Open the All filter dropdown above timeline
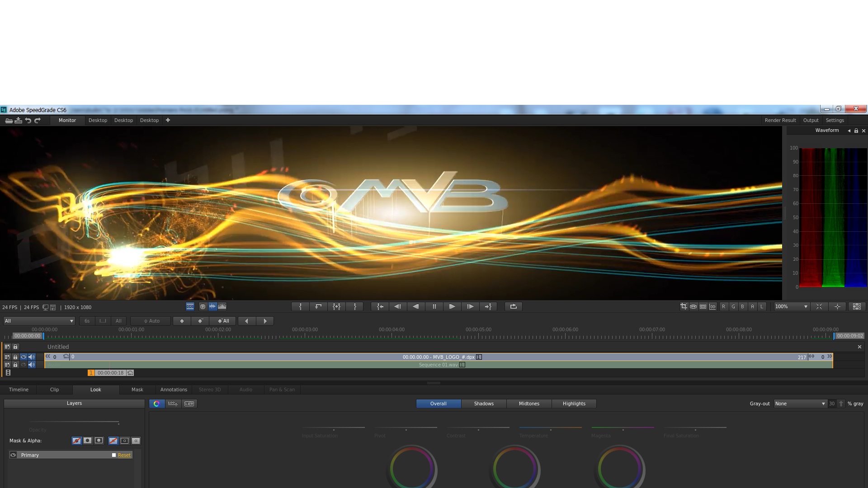 click(39, 321)
